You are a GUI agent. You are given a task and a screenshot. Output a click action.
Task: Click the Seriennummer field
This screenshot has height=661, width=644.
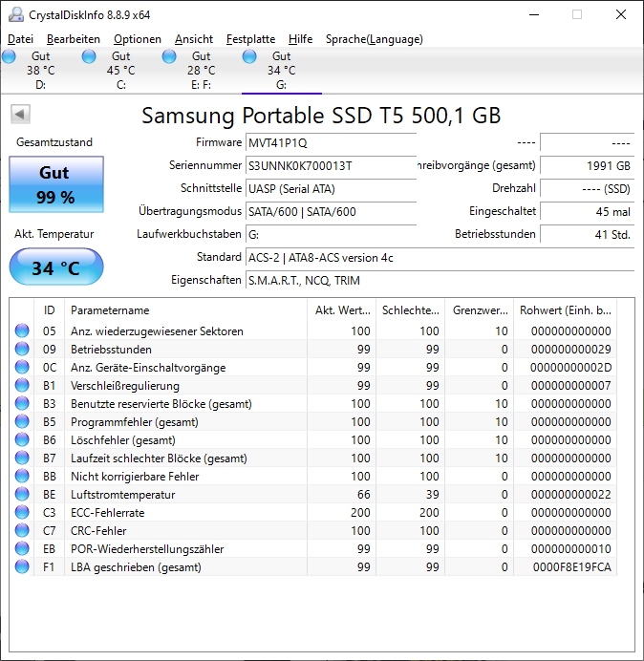pyautogui.click(x=331, y=165)
